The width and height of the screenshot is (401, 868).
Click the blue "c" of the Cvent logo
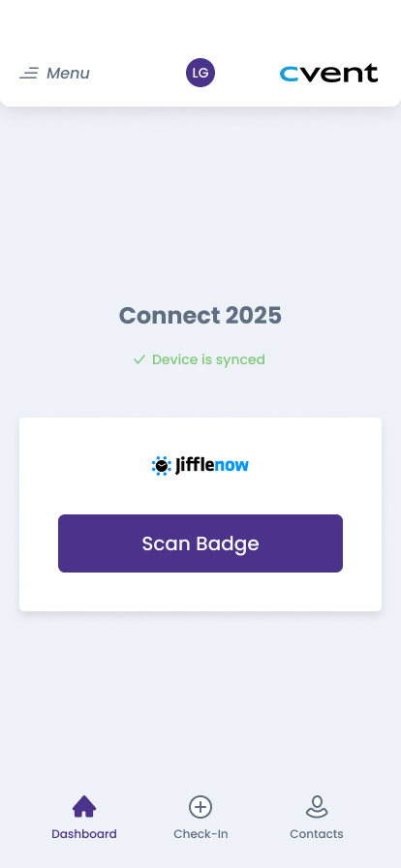tap(289, 75)
